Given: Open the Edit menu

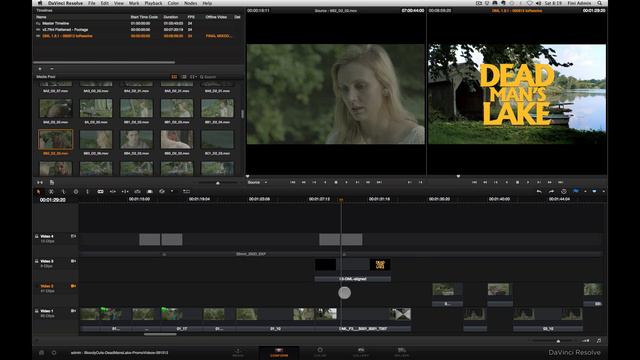Looking at the screenshot, I should click(x=105, y=3).
